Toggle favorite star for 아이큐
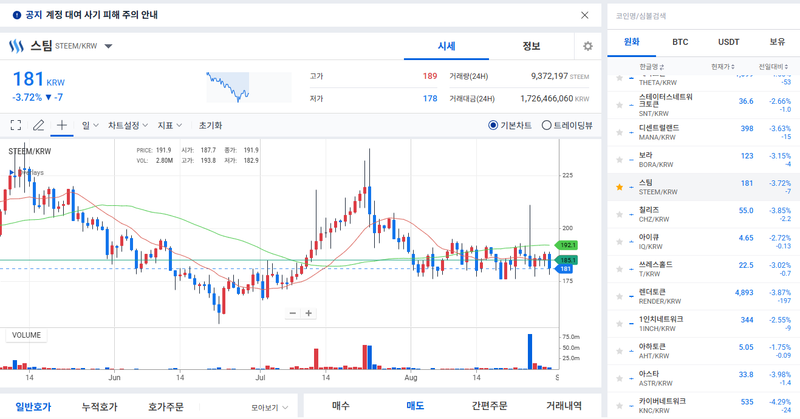800x419 pixels. (x=619, y=241)
